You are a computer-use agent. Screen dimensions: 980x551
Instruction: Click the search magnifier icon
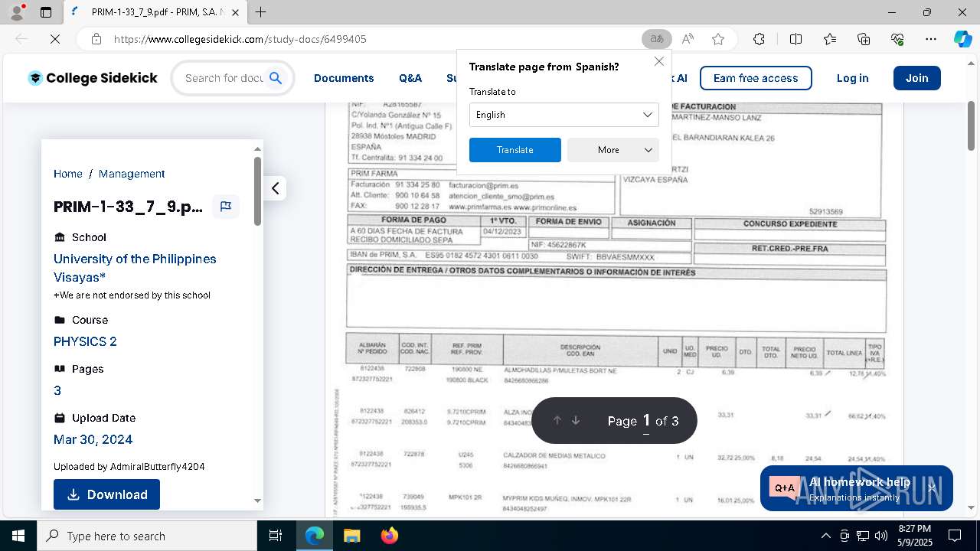point(276,78)
